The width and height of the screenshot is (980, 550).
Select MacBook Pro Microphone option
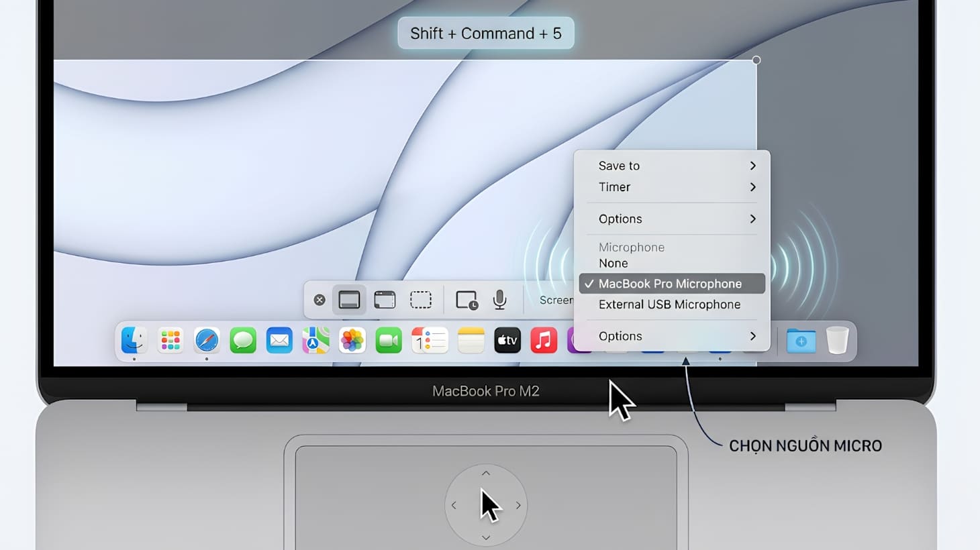[672, 284]
